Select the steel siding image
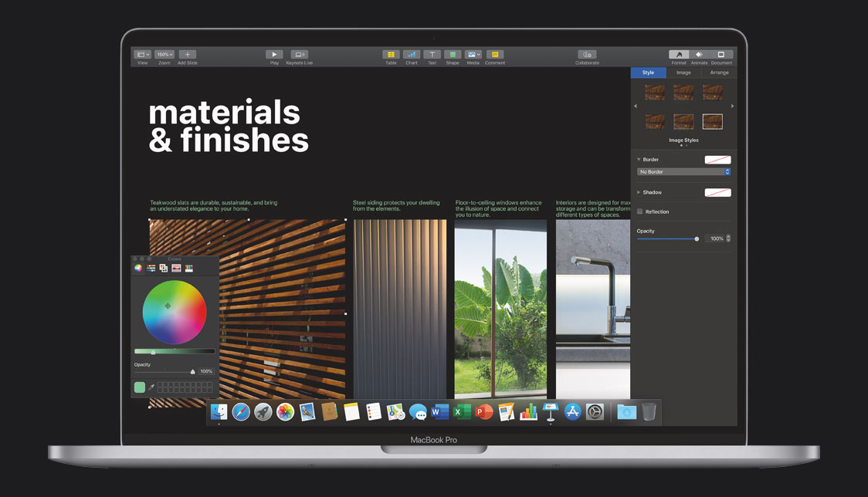Viewport: 868px width, 497px height. 400,309
